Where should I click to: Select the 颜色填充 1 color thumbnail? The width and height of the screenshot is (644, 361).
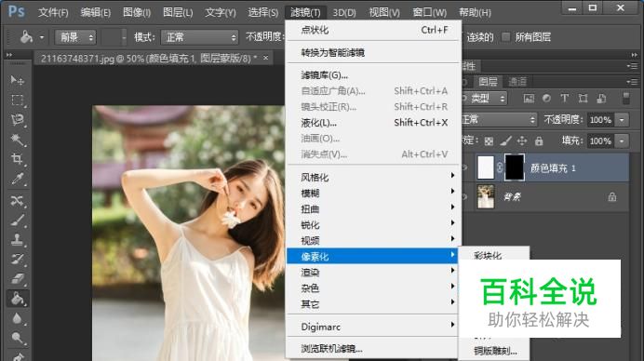[x=486, y=167]
